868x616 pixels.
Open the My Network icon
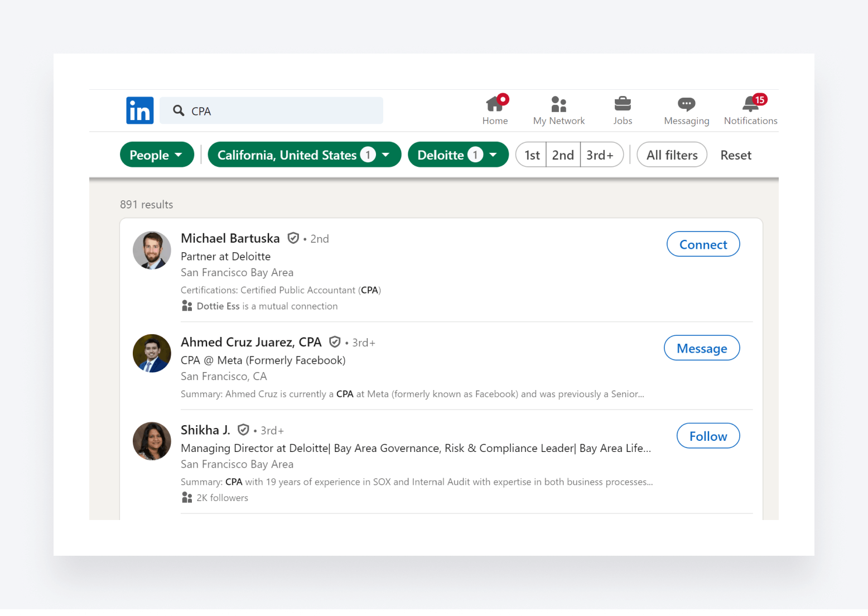[x=558, y=104]
